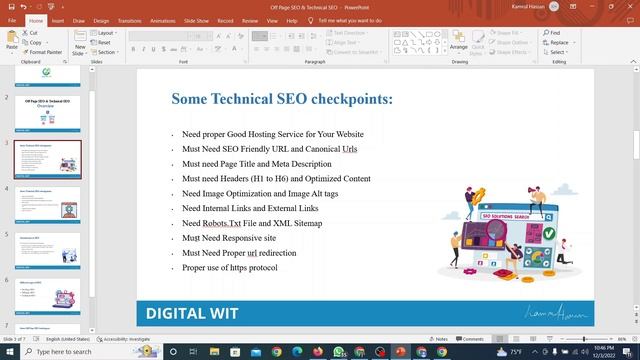The image size is (640, 360).
Task: Open Quick Styles gallery
Action: point(477,43)
